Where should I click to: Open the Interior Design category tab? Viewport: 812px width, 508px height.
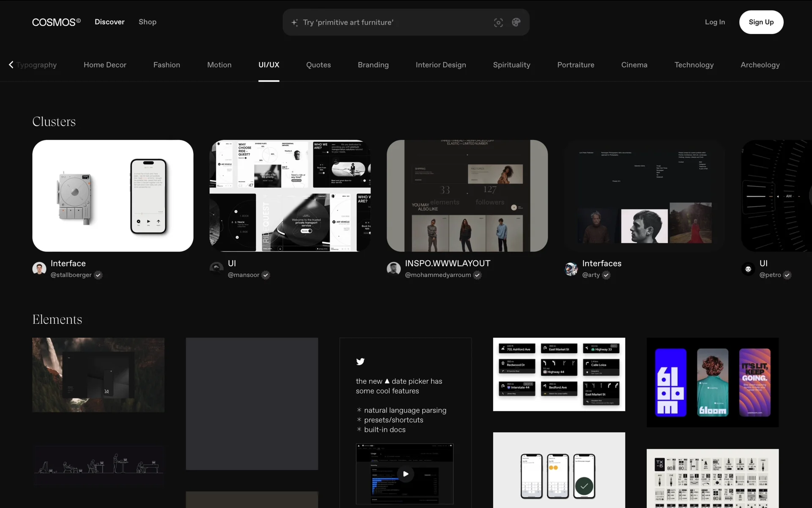tap(441, 65)
